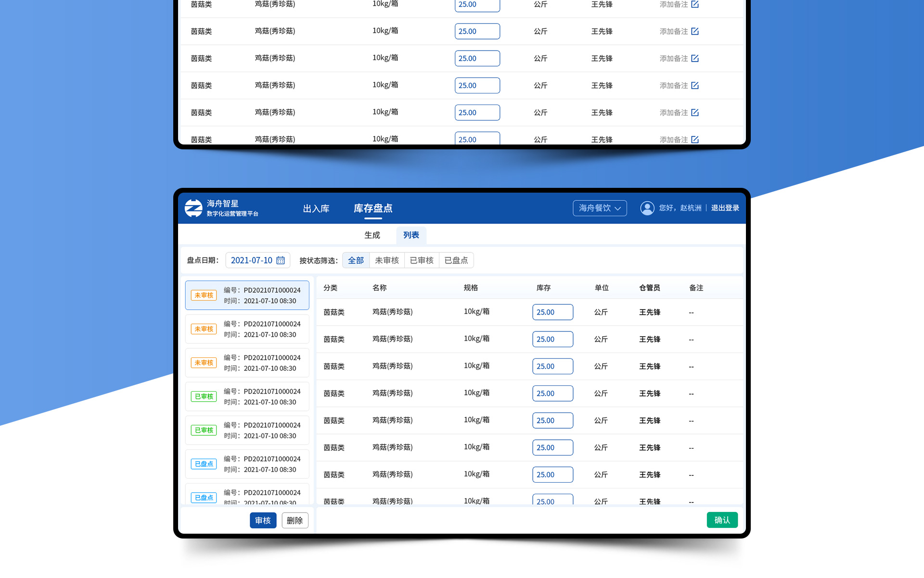
Task: Select first 未审核 inventory record in list
Action: pos(247,295)
